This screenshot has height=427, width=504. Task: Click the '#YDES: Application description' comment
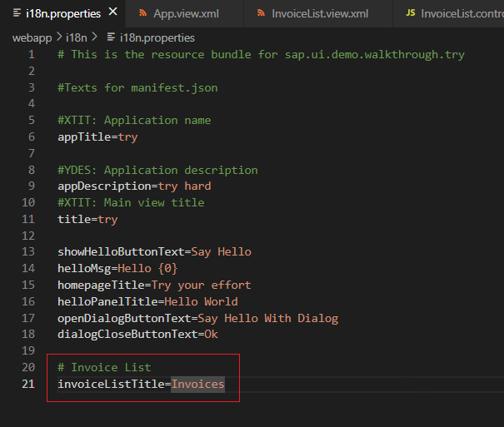click(157, 170)
